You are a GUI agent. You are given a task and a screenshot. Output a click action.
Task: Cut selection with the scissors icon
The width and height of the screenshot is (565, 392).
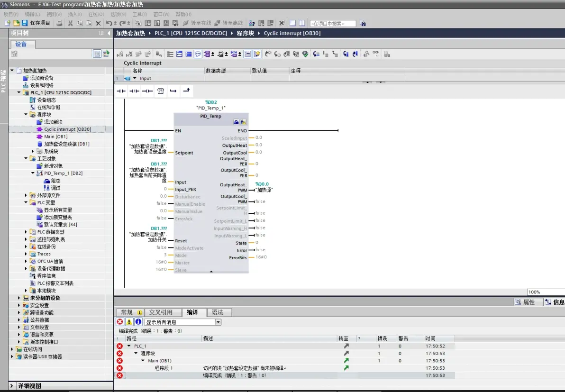coord(71,23)
